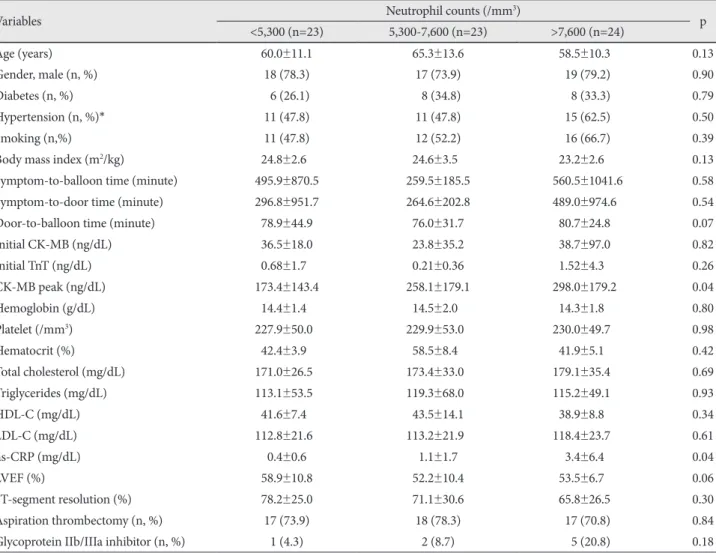
Task: Click the 'ST-segment resolution (%)' label
Action: 65,500
